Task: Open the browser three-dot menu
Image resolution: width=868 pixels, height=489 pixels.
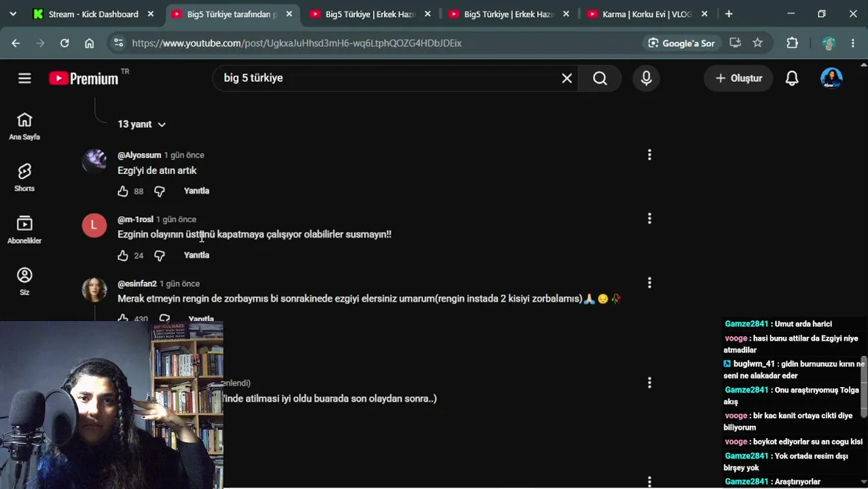Action: [x=853, y=43]
